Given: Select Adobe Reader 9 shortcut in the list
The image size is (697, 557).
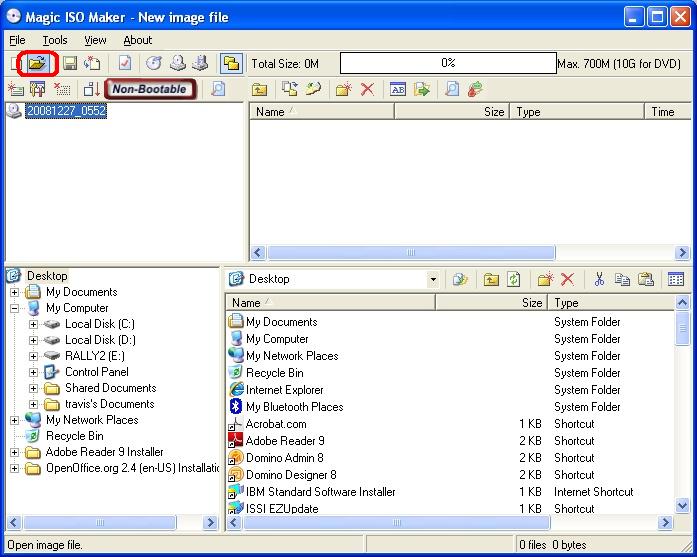Looking at the screenshot, I should click(285, 441).
